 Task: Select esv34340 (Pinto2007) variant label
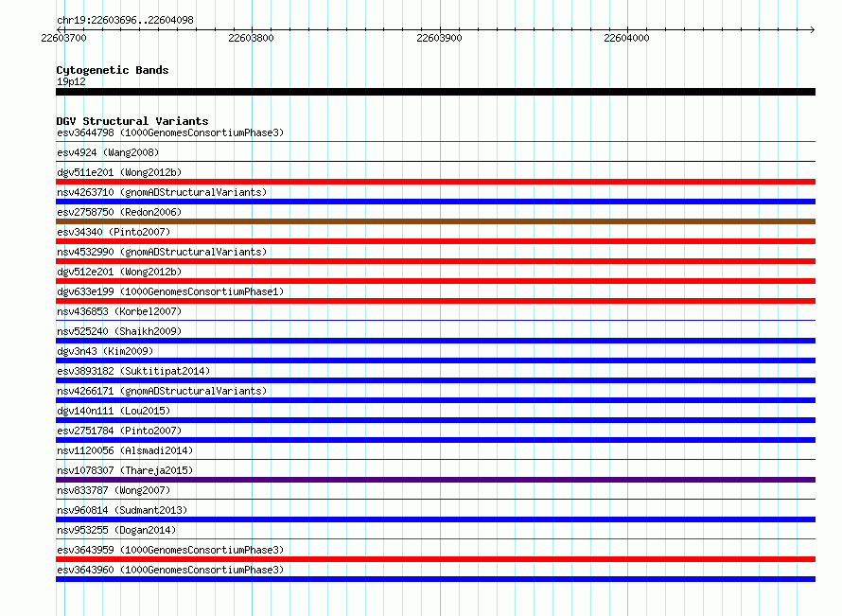(114, 232)
